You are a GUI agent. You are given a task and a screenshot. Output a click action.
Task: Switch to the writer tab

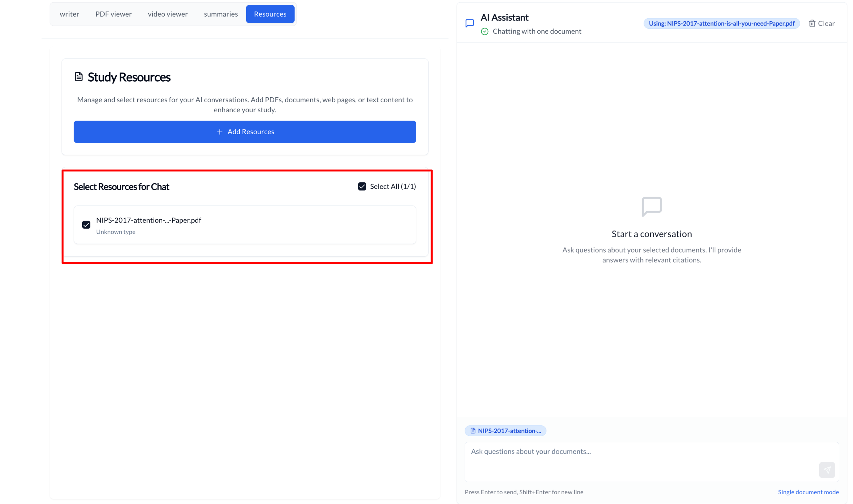[x=69, y=14]
